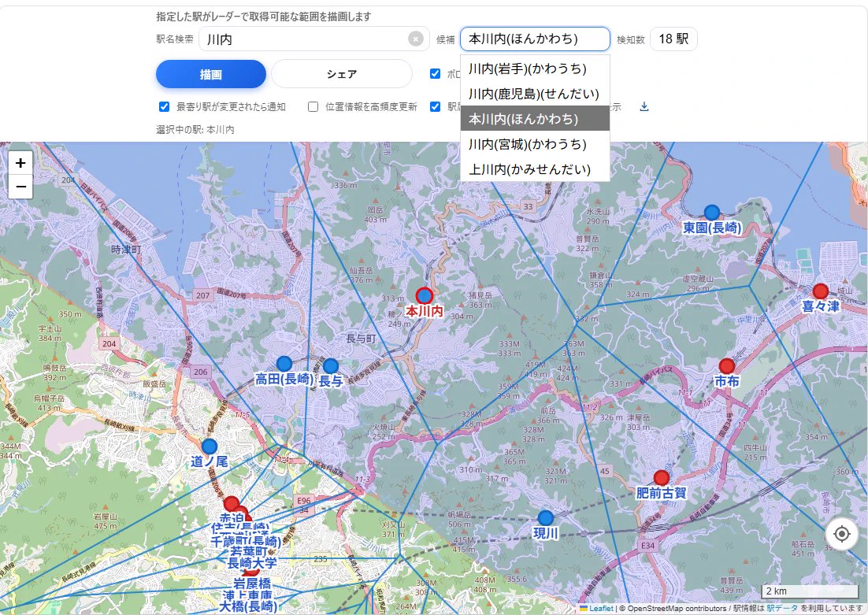
Task: Select the 喜々津 station marker
Action: pos(821,291)
